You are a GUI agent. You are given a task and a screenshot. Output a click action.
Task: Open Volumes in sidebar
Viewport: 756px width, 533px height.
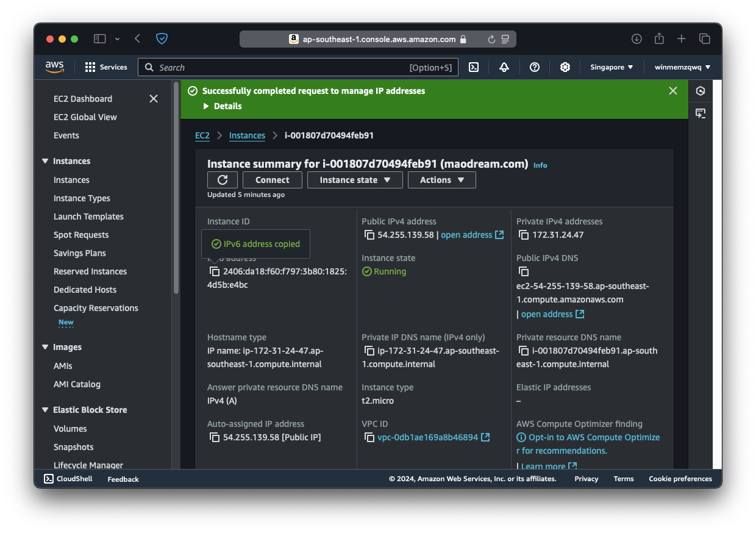(x=70, y=429)
